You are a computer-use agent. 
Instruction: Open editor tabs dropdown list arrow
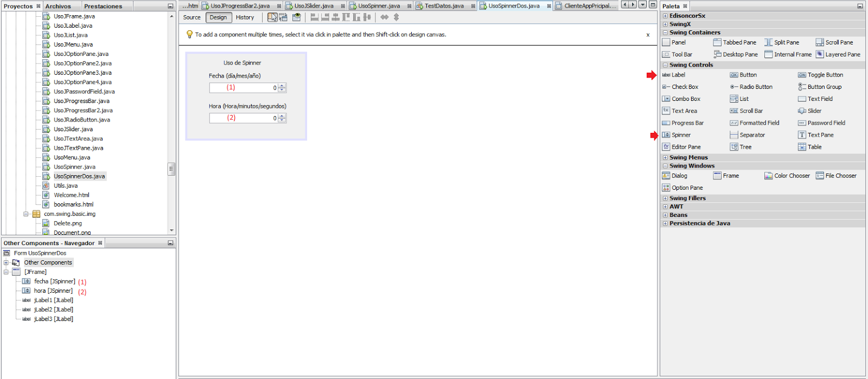click(642, 5)
